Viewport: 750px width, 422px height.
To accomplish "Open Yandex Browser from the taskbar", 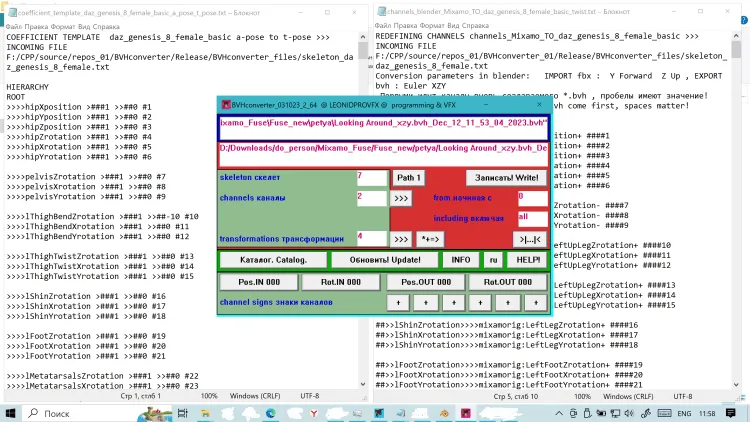I will pyautogui.click(x=314, y=413).
